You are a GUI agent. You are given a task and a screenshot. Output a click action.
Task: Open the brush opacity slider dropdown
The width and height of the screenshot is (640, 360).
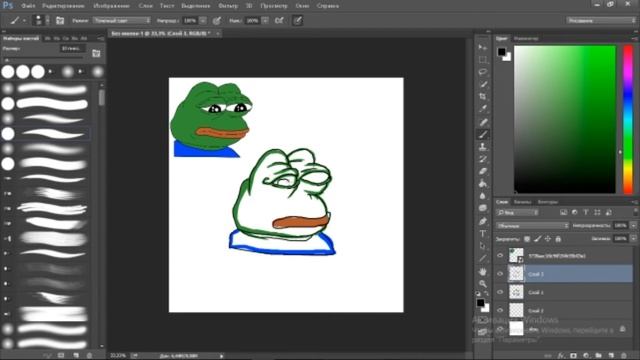[x=203, y=20]
